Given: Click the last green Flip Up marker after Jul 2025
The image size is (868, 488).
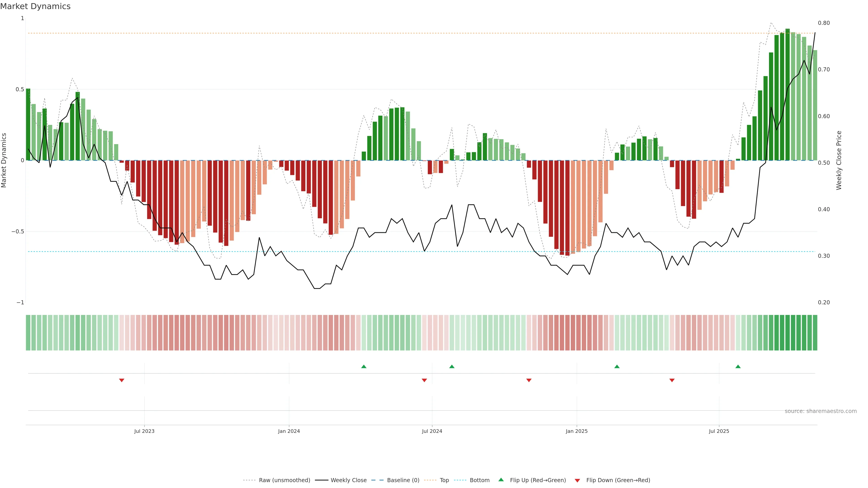Looking at the screenshot, I should click(738, 366).
